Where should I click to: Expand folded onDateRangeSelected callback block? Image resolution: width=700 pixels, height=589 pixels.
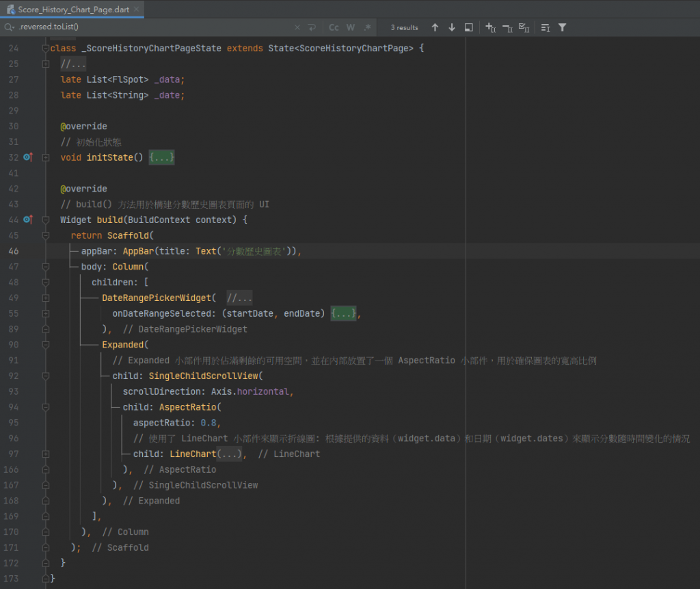click(344, 313)
